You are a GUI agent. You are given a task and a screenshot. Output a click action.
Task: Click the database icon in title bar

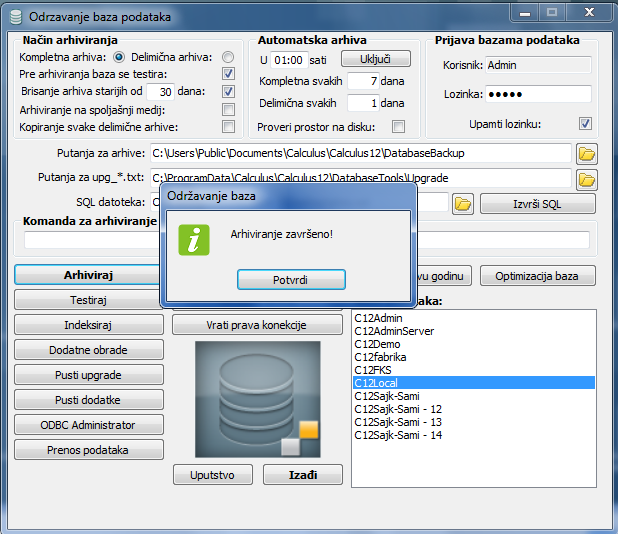[x=16, y=17]
